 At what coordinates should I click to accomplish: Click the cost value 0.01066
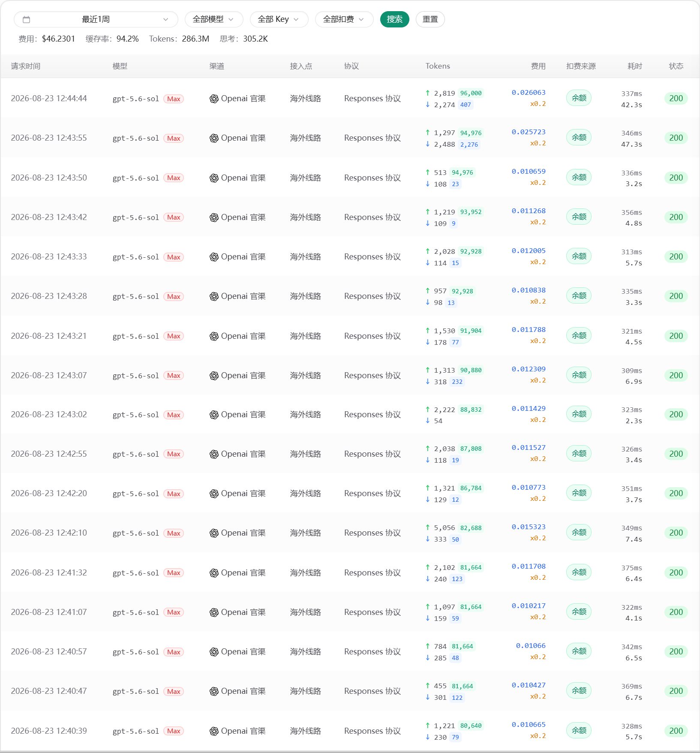pos(531,646)
